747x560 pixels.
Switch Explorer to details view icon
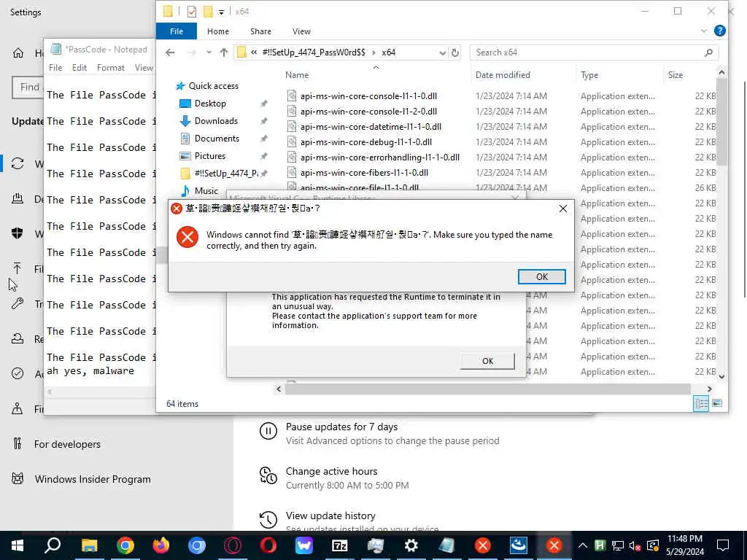701,404
